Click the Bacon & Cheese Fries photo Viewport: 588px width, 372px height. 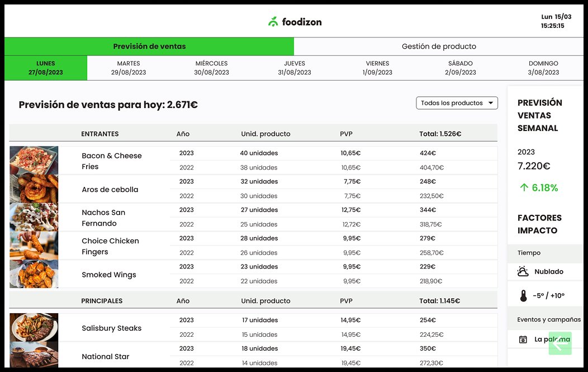[34, 161]
